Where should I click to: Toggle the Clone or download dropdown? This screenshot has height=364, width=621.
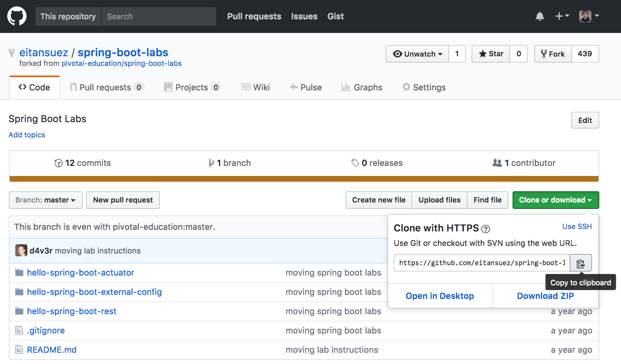coord(556,200)
